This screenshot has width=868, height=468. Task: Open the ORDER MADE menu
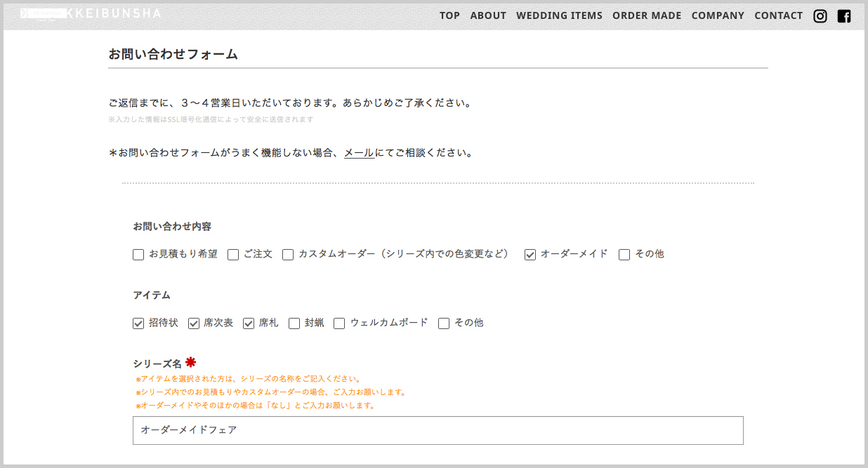(647, 15)
